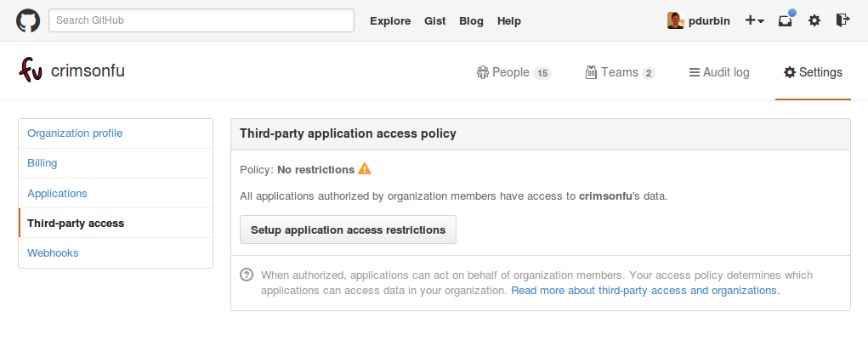Open the Audit log tab

tap(719, 72)
